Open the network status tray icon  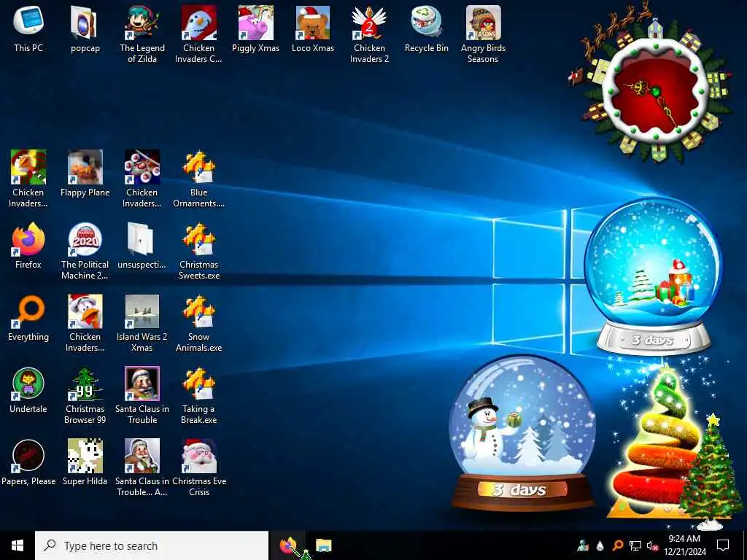635,545
